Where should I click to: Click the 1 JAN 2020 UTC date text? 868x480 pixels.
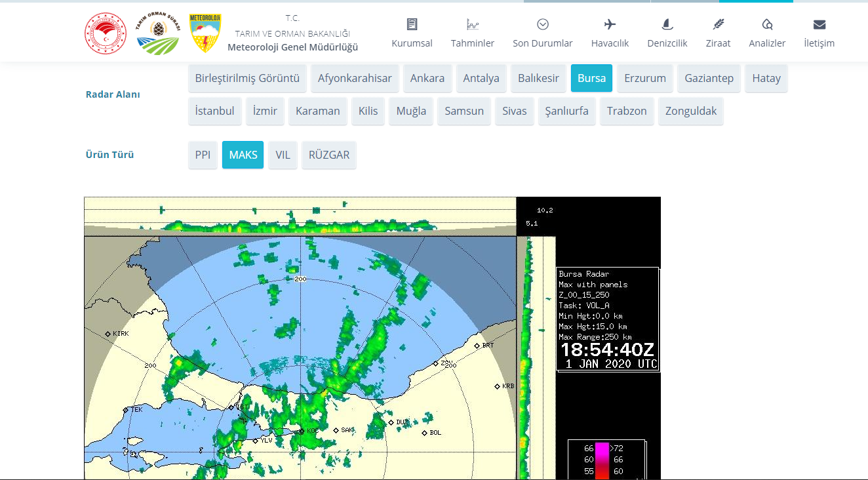(x=611, y=364)
